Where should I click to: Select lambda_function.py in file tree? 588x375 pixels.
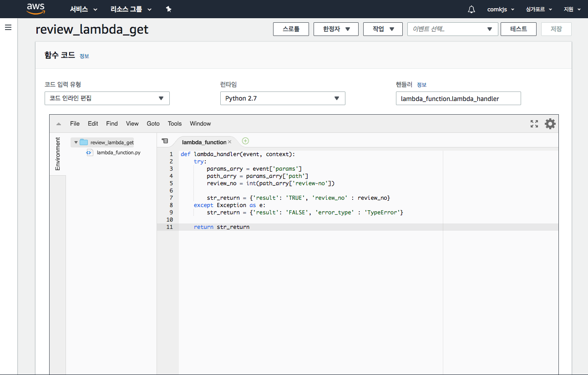pos(118,152)
